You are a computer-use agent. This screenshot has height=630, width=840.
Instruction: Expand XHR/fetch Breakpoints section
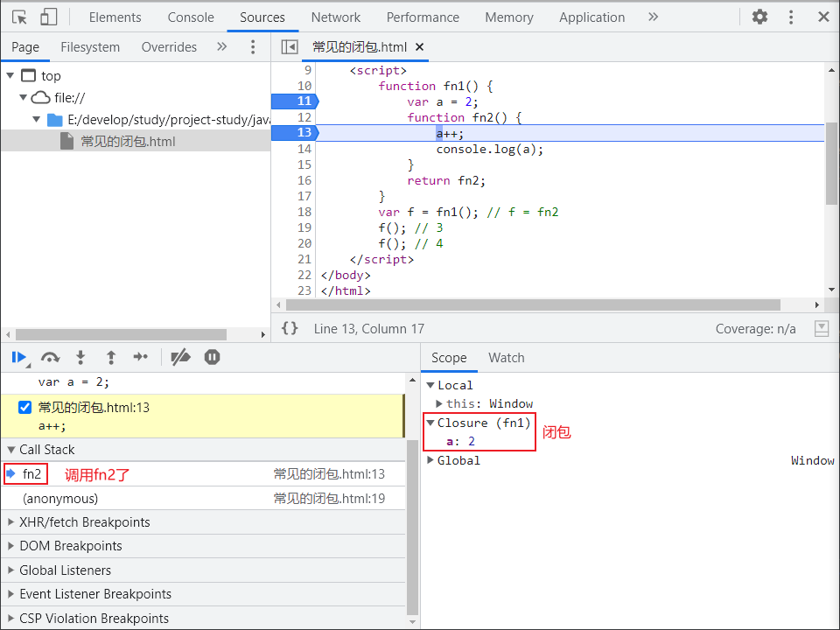point(85,522)
